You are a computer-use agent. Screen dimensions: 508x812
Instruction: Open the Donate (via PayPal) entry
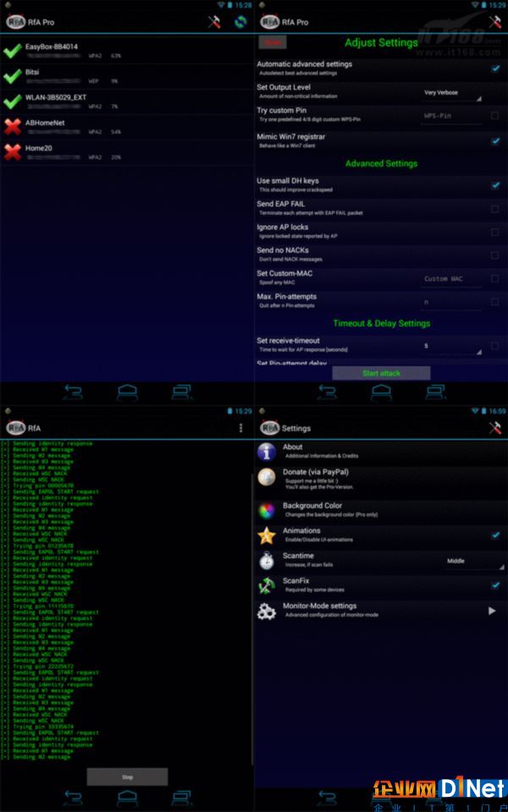coord(381,479)
